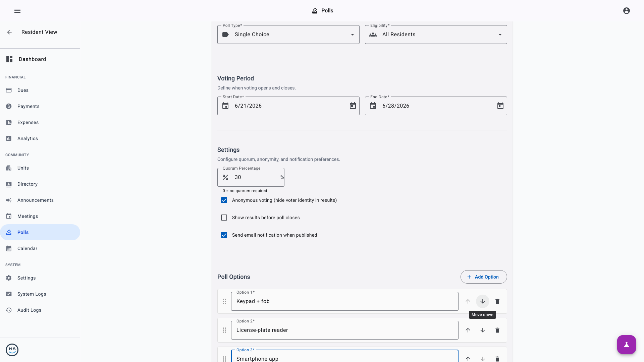
Task: Open the resident Directory
Action: 40,184
